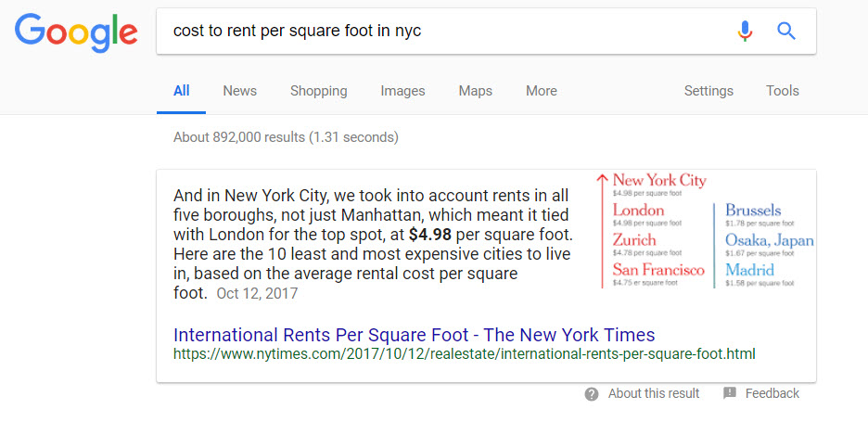Click the search query input field
The width and height of the screenshot is (868, 422).
[x=445, y=32]
